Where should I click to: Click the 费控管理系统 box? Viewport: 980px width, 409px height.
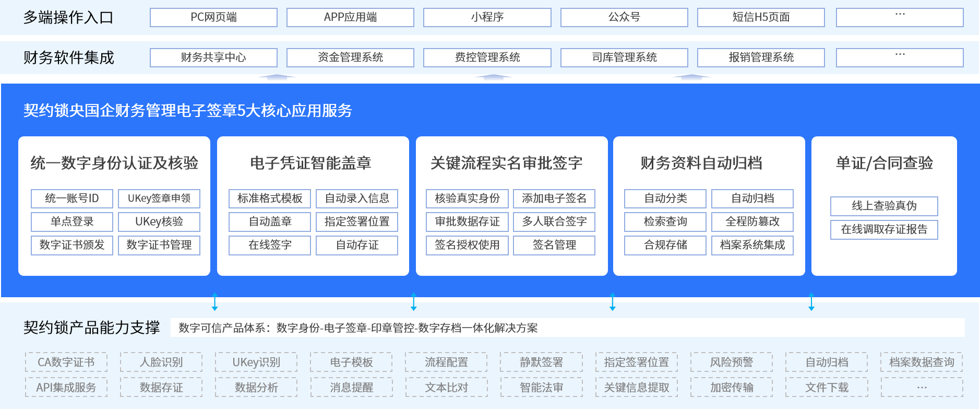tap(487, 57)
